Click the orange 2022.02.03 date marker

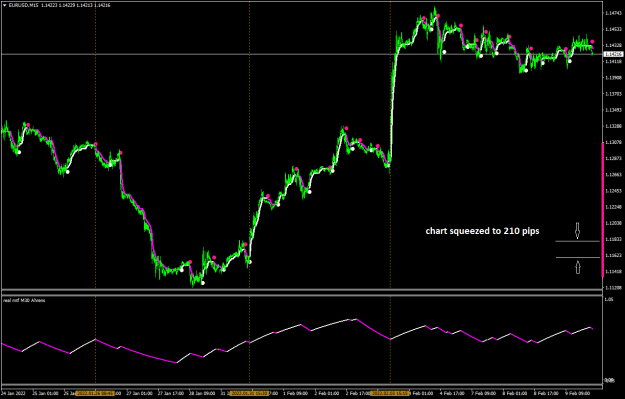(390, 393)
